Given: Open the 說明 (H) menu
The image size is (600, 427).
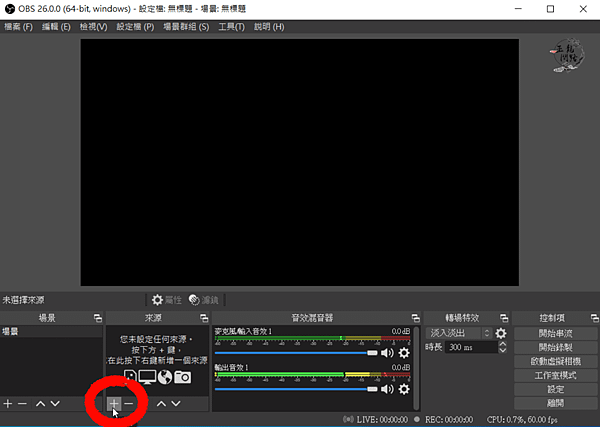Looking at the screenshot, I should click(269, 27).
